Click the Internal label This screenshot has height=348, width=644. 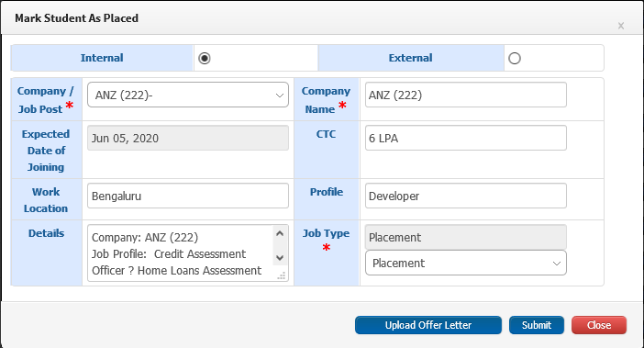click(102, 58)
